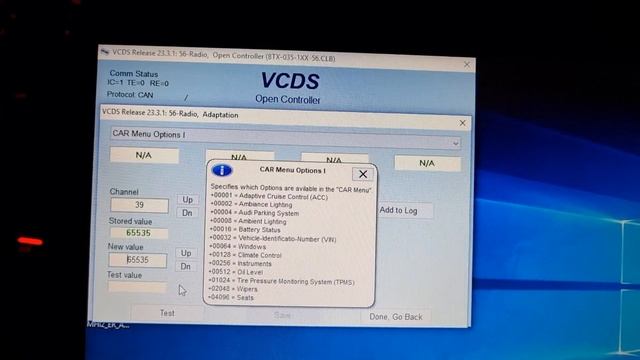Click the Channel input field showing 39
This screenshot has width=640, height=360.
(x=139, y=205)
